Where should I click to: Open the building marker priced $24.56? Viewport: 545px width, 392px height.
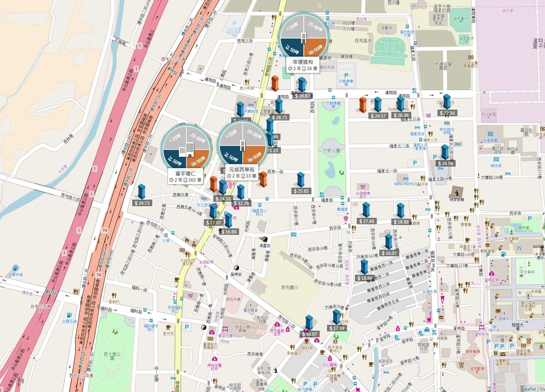click(x=445, y=152)
